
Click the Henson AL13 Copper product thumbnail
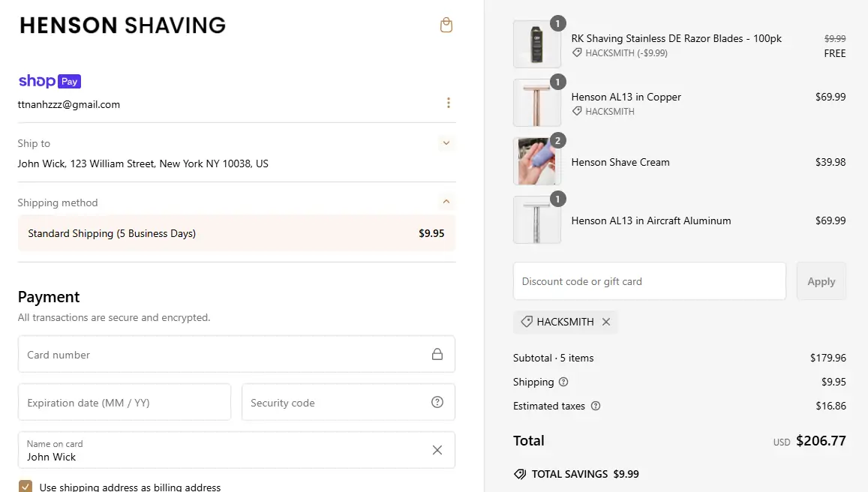(537, 103)
